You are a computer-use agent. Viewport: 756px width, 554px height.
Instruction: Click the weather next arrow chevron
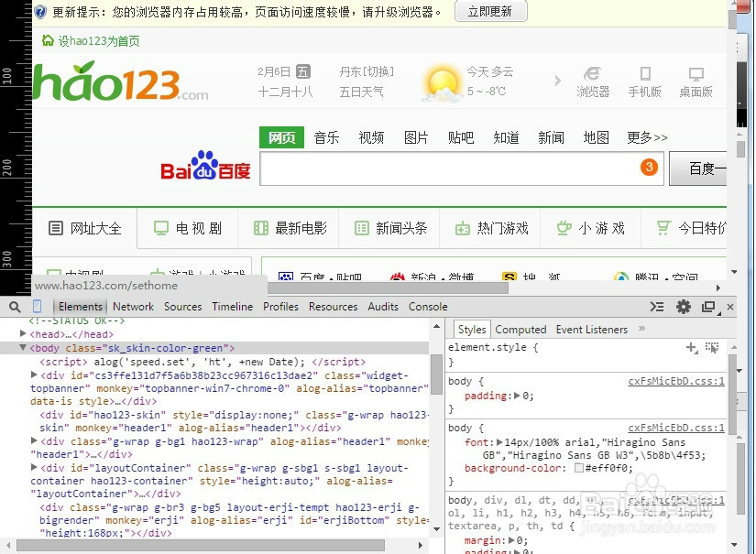tap(557, 81)
